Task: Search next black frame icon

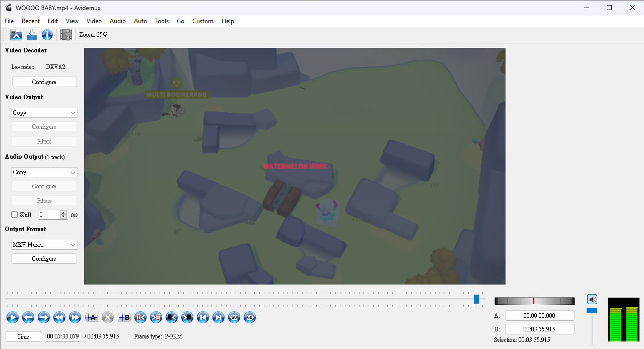Action: [187, 317]
